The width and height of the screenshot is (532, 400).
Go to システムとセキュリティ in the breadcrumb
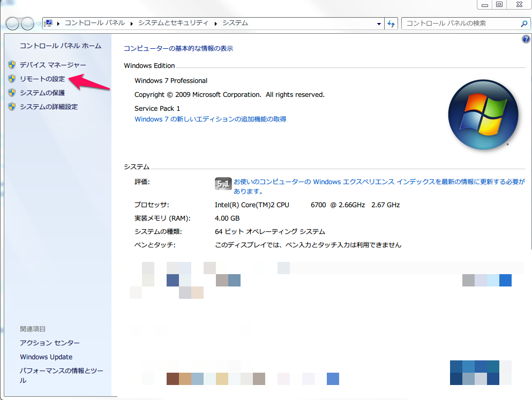(x=173, y=23)
